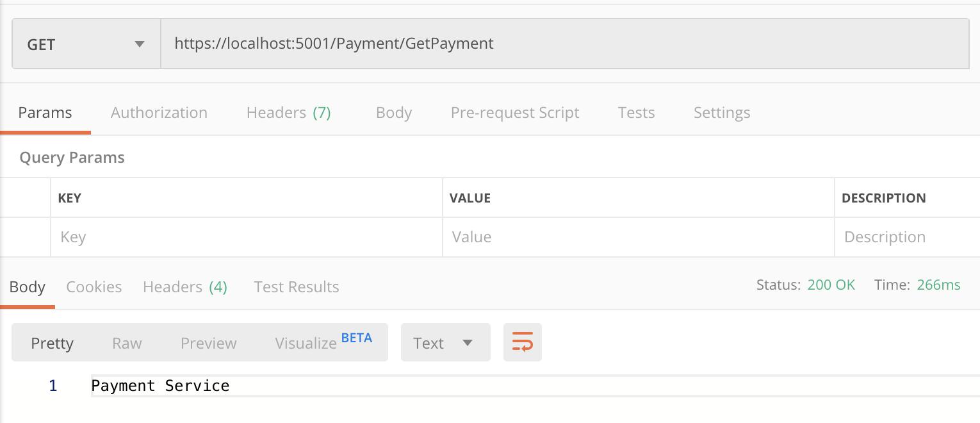Screen dimensions: 980x423
Task: Toggle the word-wrap icon in response toolbar
Action: [522, 342]
